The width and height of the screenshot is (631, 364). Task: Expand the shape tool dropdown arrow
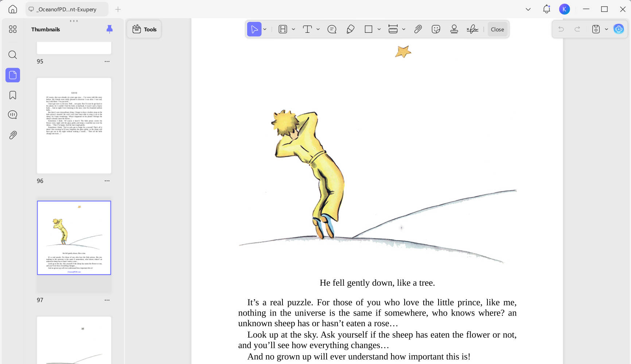379,29
